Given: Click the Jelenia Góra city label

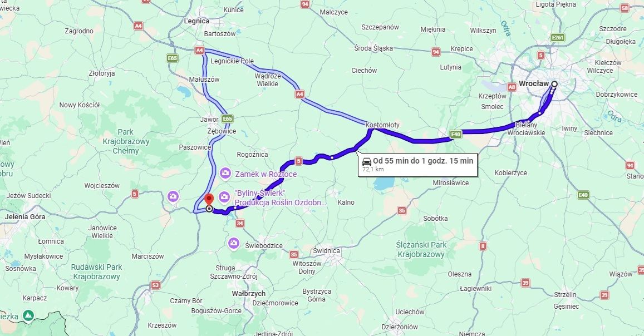Looking at the screenshot, I should point(25,216).
